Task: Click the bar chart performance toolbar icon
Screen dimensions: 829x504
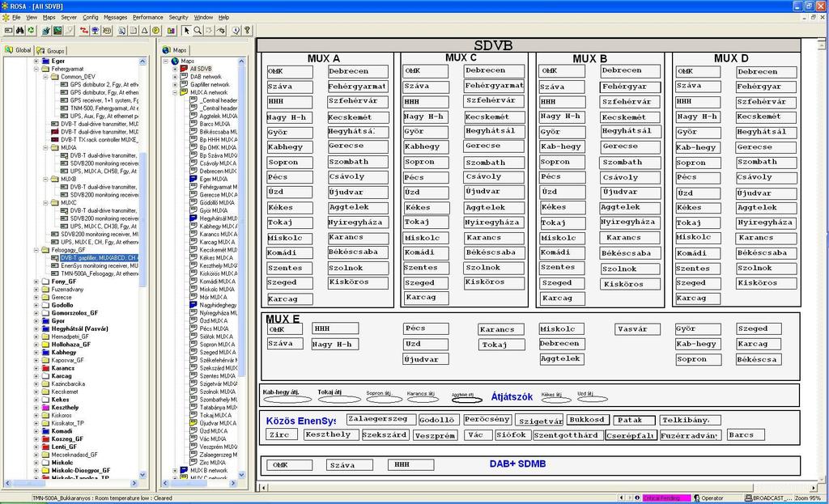Action: tap(172, 31)
